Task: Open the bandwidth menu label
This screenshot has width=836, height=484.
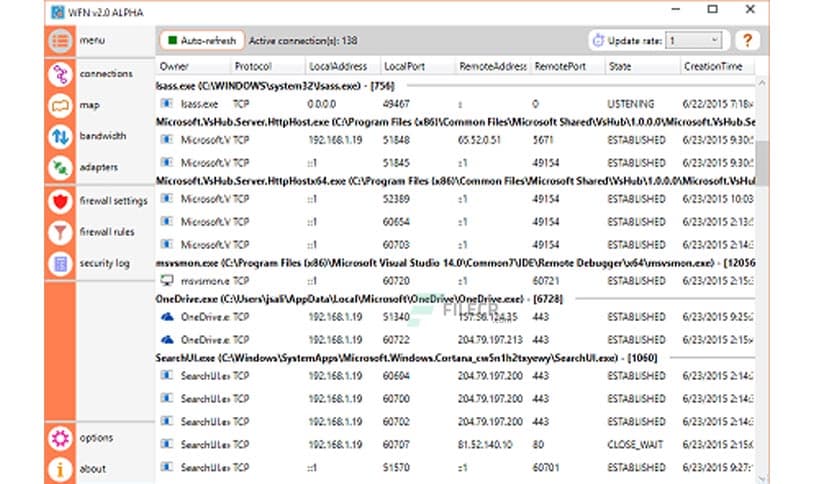Action: tap(103, 136)
